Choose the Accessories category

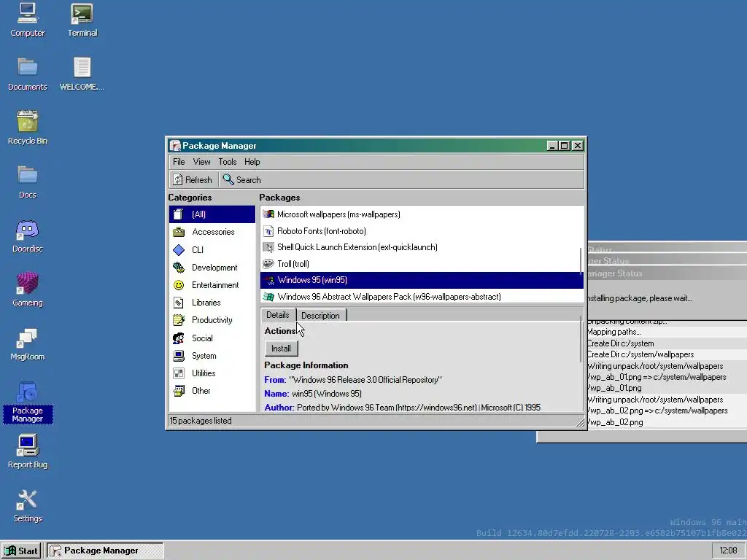tap(212, 232)
